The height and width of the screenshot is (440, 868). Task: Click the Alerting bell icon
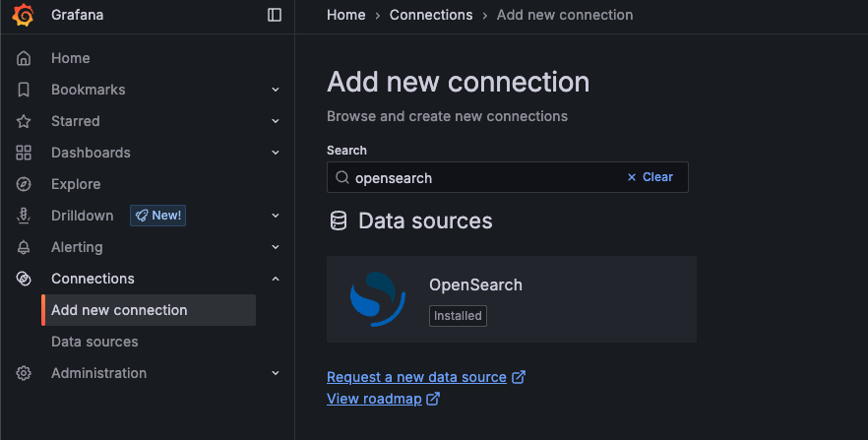click(x=24, y=247)
